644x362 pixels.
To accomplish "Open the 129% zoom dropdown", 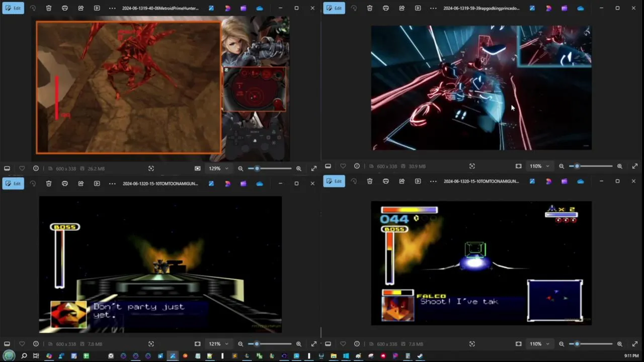I will point(219,168).
